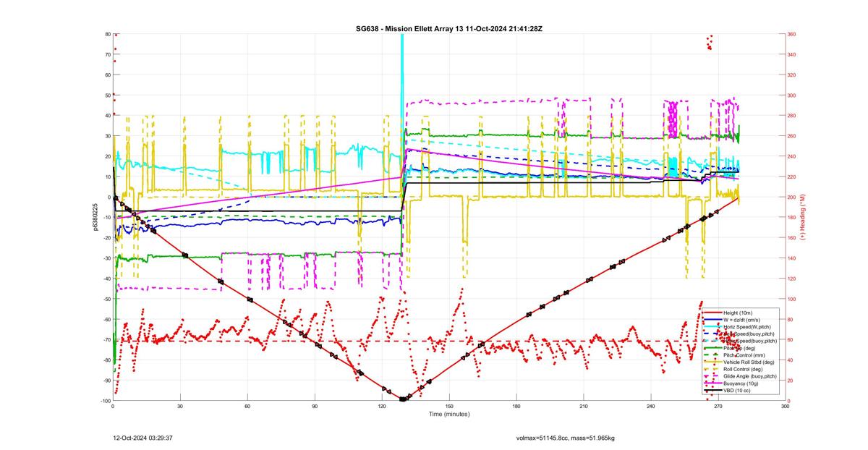868x450 pixels.
Task: Click the 'Height (10m)' legend entry
Action: [738, 313]
